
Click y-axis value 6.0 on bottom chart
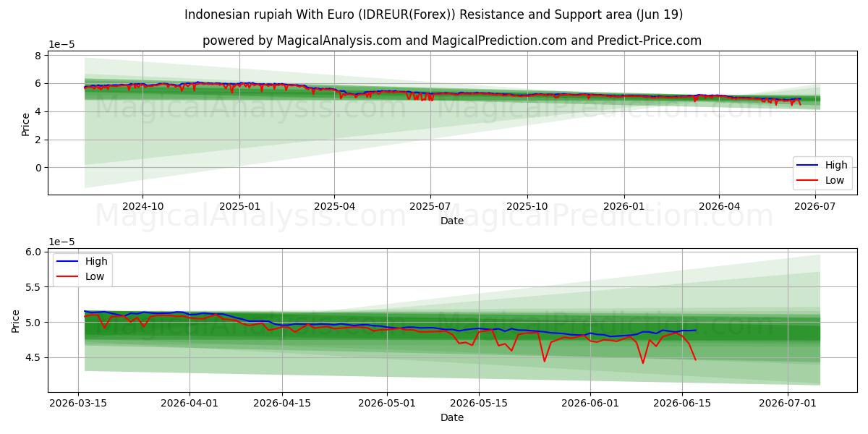(x=34, y=252)
